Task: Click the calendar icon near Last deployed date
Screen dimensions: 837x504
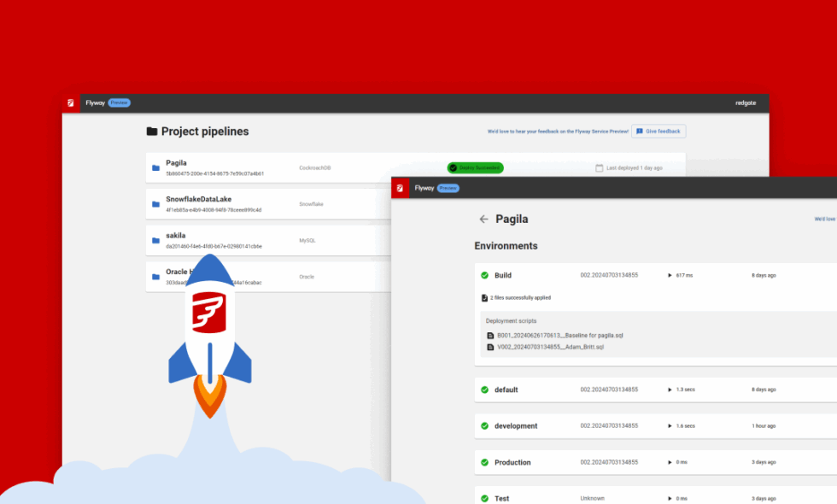Action: click(x=598, y=167)
